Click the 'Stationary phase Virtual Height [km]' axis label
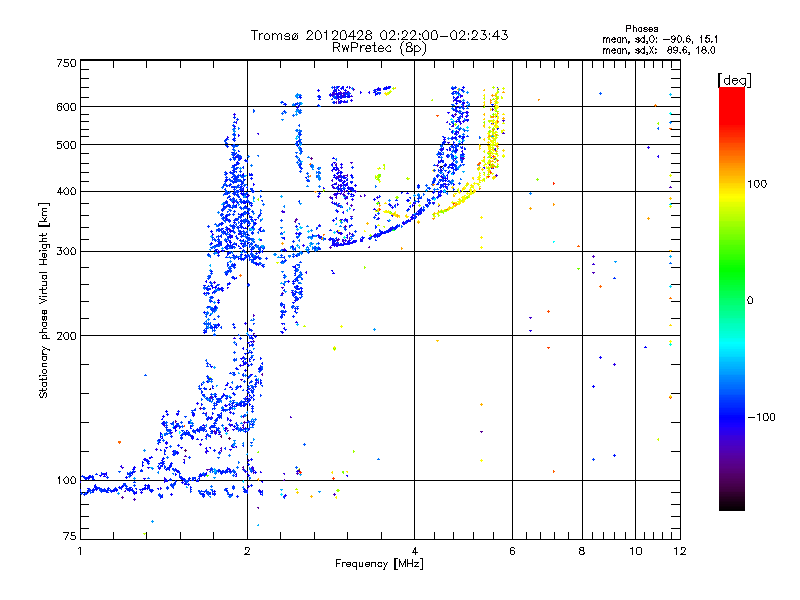 point(44,300)
